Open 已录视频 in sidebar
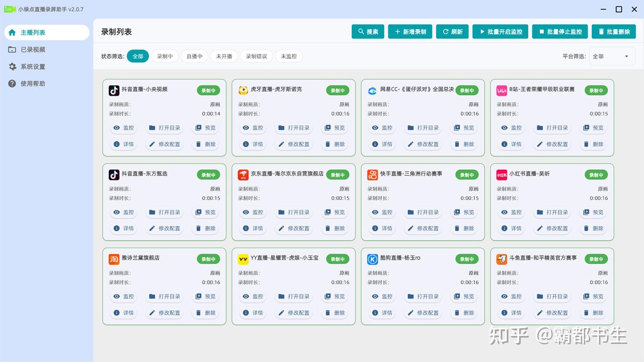Screen dimensions: 644x362 [x=47, y=50]
